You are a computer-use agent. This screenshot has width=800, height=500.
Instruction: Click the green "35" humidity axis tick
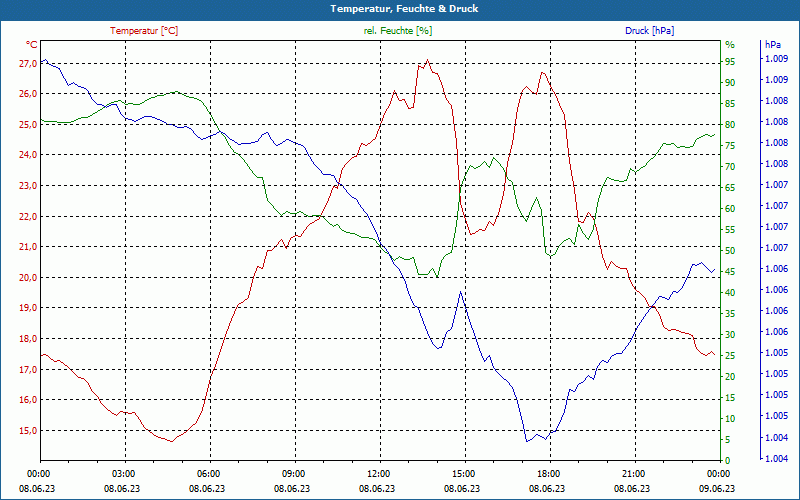730,314
